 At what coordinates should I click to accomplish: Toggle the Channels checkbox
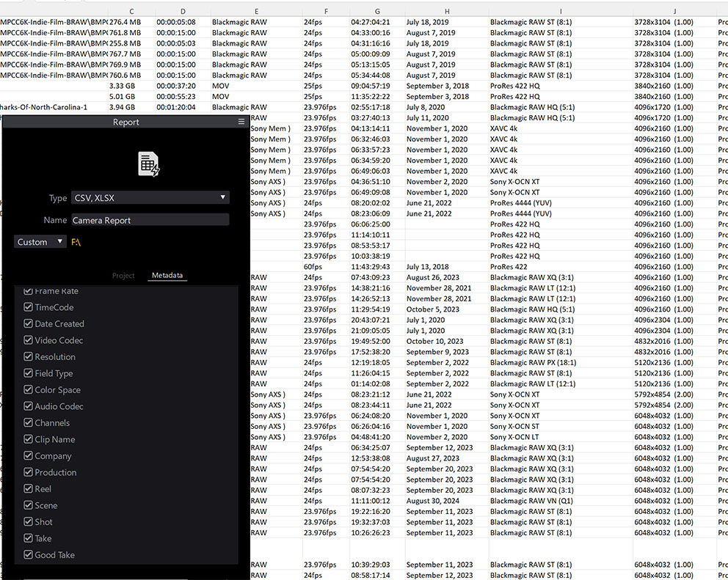28,422
